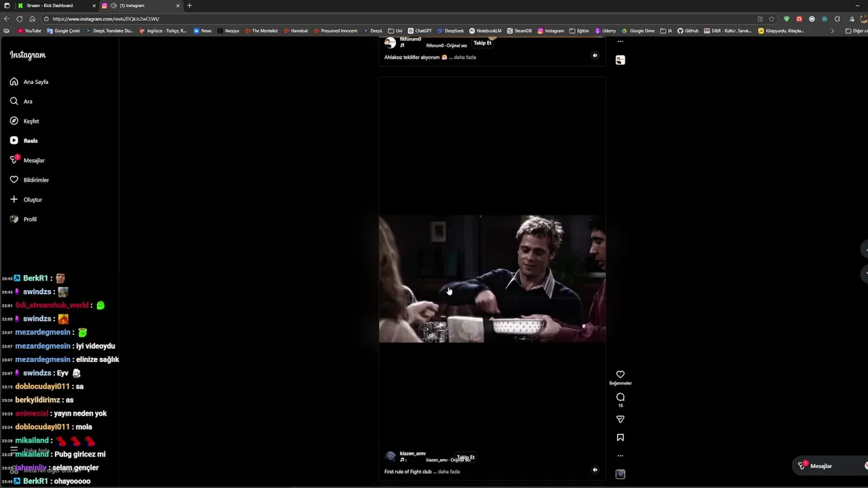
Task: Click Oluştur to create a post
Action: [26, 199]
